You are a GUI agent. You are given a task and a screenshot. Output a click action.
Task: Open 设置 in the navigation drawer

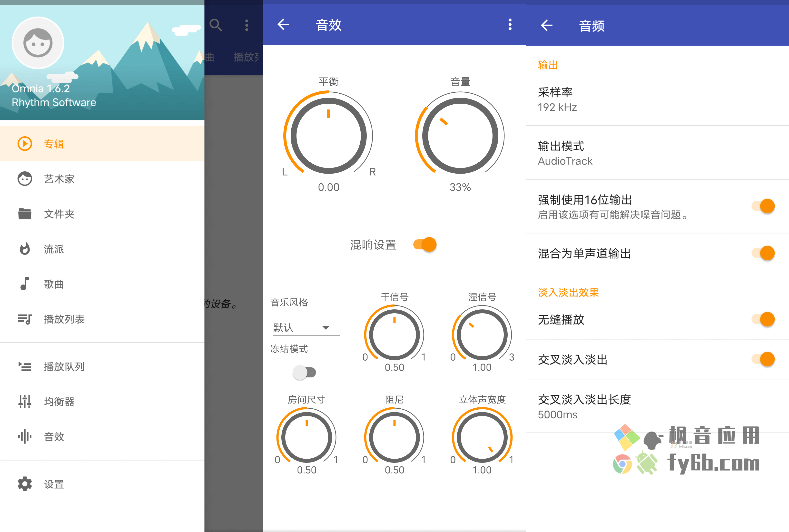tap(102, 484)
